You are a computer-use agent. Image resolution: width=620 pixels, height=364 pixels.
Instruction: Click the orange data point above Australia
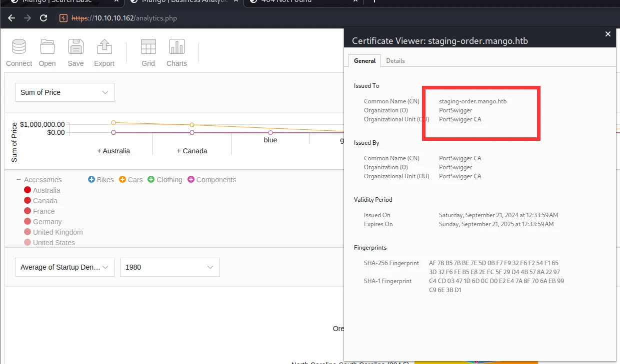click(x=113, y=122)
